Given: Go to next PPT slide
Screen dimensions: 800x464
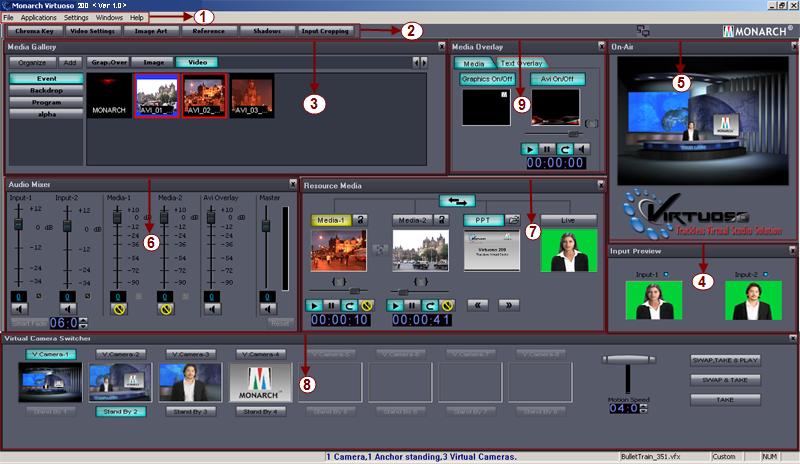Looking at the screenshot, I should click(509, 305).
